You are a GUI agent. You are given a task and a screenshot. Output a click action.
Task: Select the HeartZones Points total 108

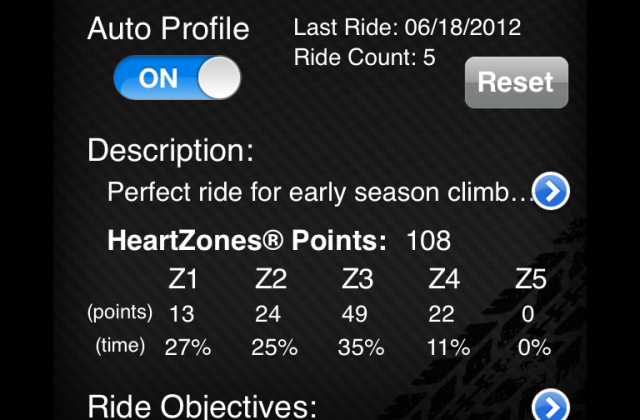coord(429,240)
